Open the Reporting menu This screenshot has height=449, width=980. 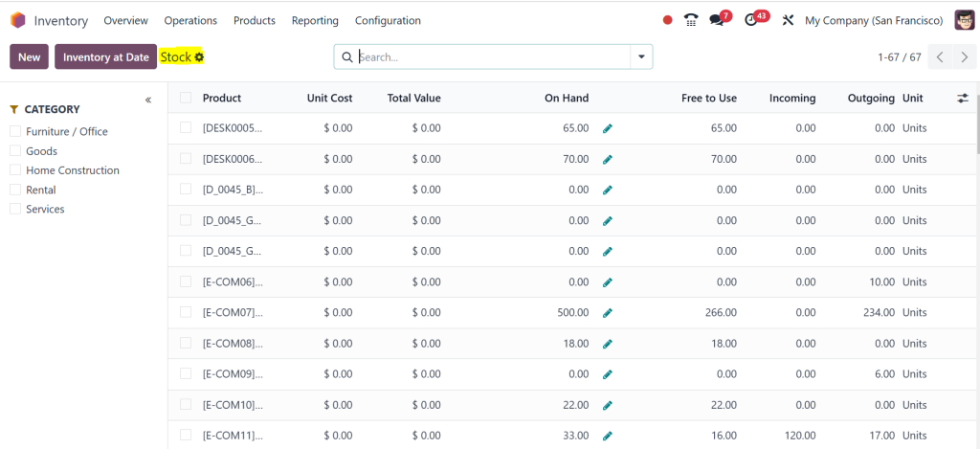coord(315,21)
